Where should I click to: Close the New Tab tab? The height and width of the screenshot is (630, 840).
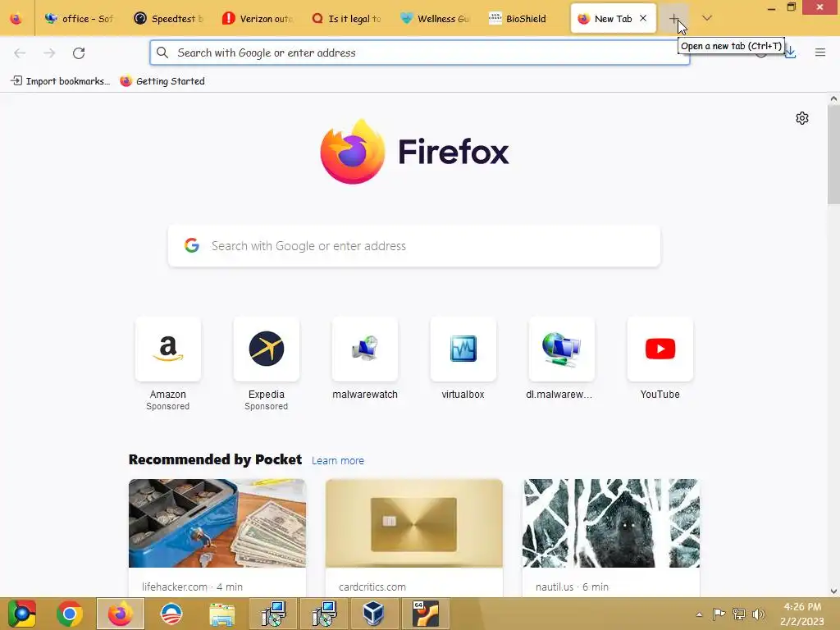tap(643, 18)
